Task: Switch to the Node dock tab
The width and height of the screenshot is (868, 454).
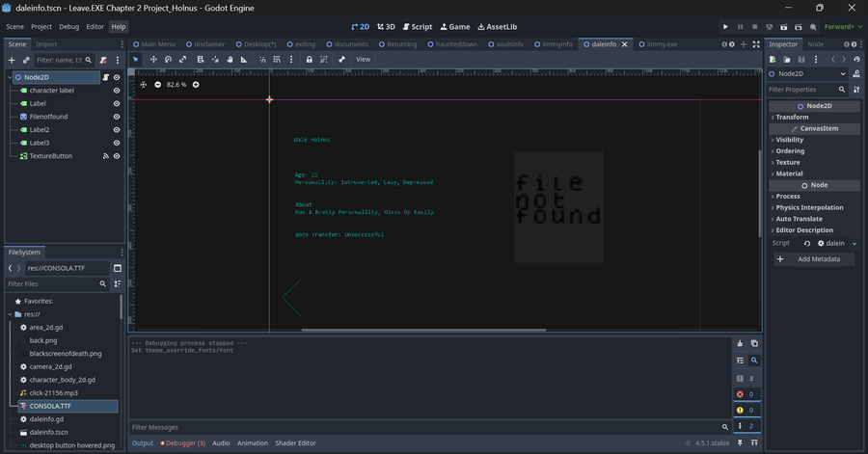Action: click(x=815, y=44)
